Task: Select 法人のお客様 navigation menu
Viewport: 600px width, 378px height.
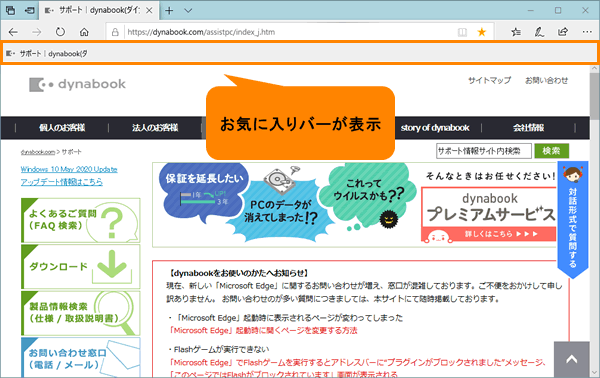Action: coord(155,128)
